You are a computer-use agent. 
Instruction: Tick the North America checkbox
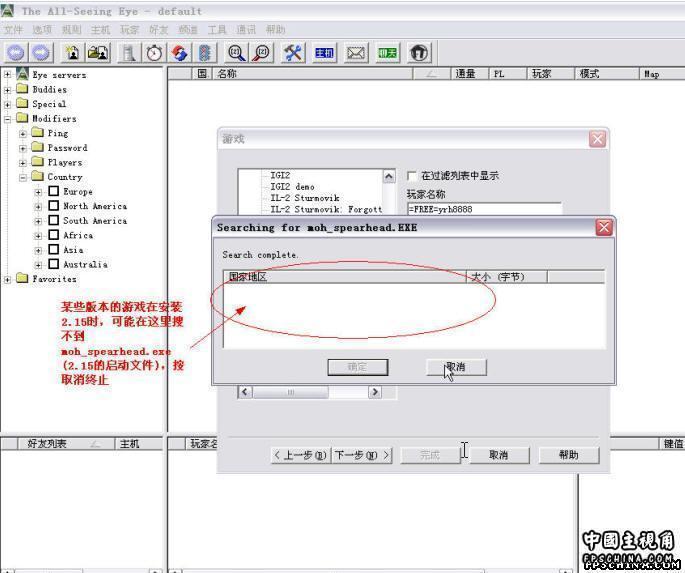(54, 205)
